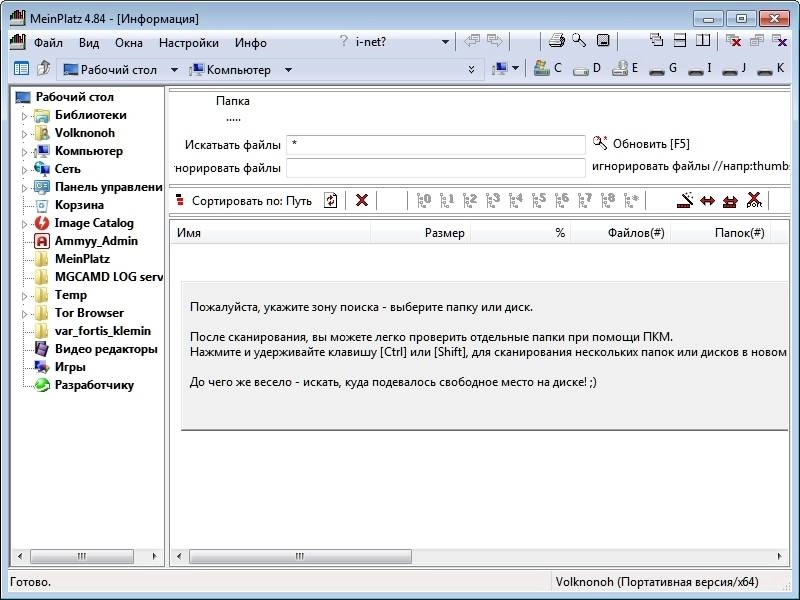The image size is (800, 600).
Task: Click the go-up folder icon in the address bar
Action: (44, 68)
